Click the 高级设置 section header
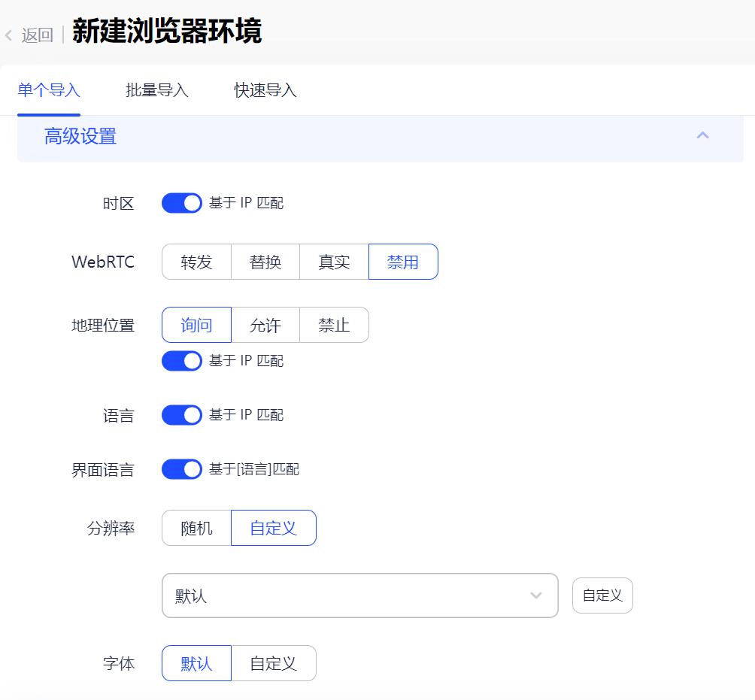The image size is (755, 700). point(80,136)
